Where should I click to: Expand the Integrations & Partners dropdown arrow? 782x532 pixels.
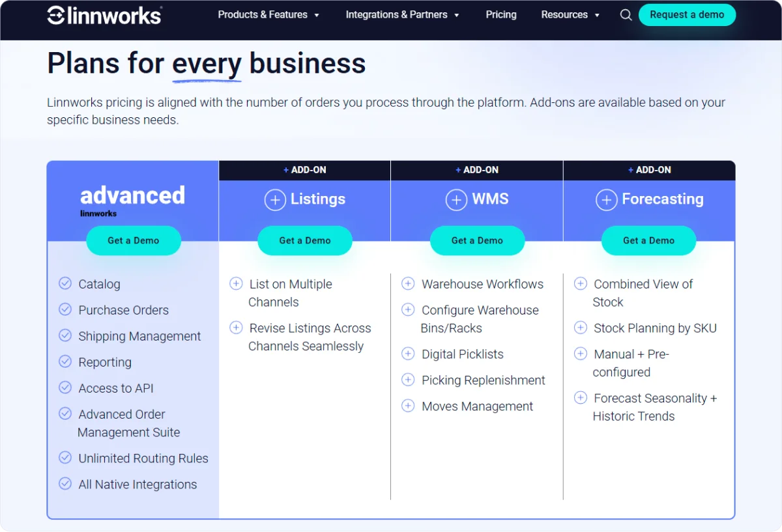(x=456, y=15)
